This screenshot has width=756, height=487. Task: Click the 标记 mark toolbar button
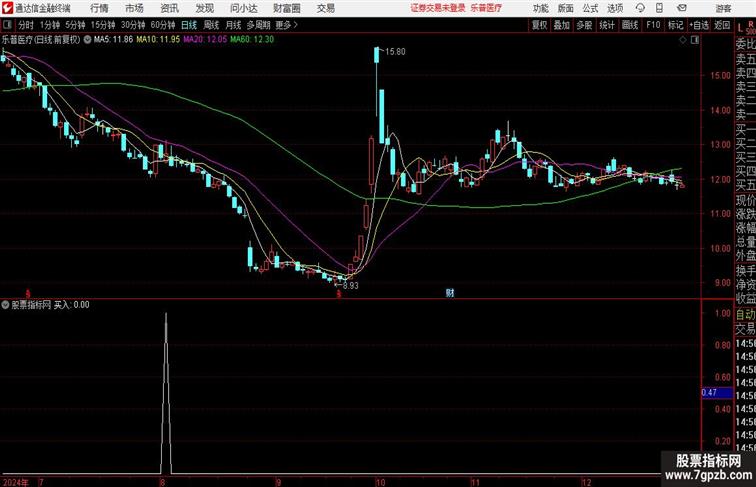(x=675, y=25)
